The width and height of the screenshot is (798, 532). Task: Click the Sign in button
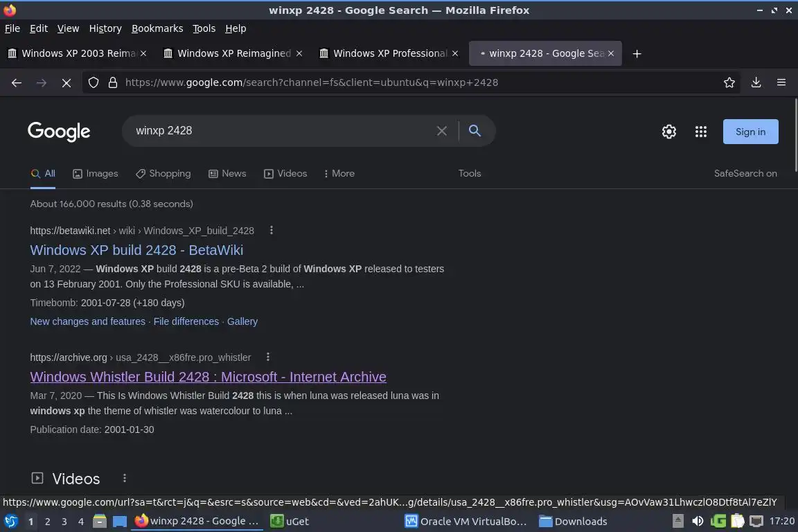tap(751, 132)
